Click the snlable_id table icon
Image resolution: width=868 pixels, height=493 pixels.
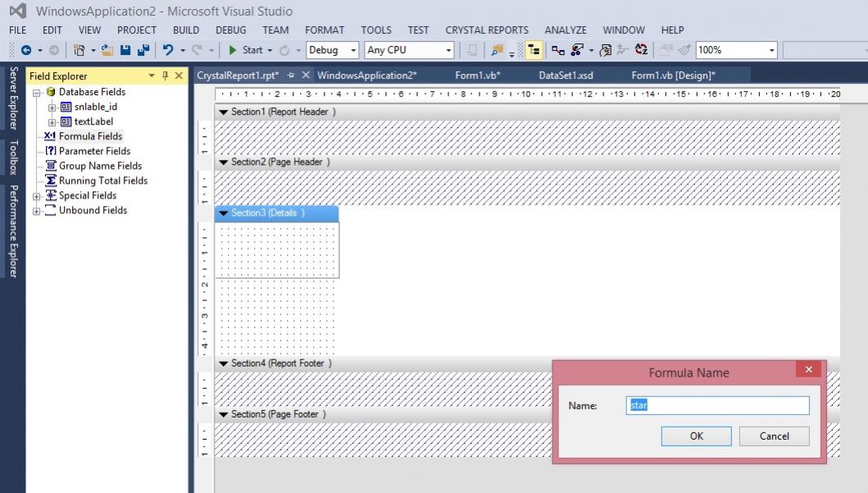[x=66, y=107]
